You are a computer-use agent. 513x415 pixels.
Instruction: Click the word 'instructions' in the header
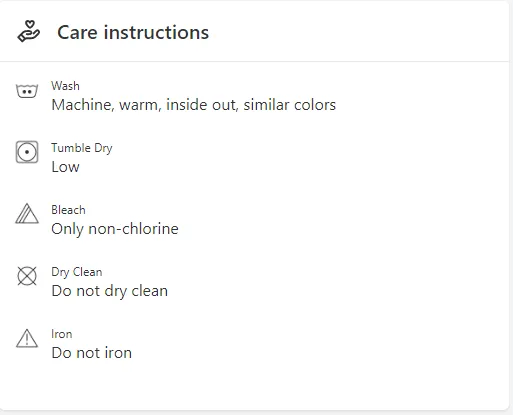156,33
